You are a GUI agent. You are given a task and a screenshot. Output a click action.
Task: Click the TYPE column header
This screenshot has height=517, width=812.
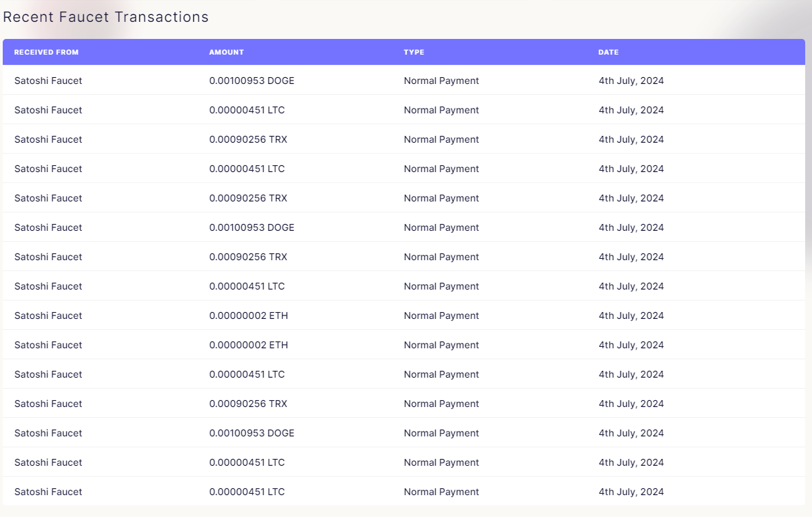click(x=414, y=53)
